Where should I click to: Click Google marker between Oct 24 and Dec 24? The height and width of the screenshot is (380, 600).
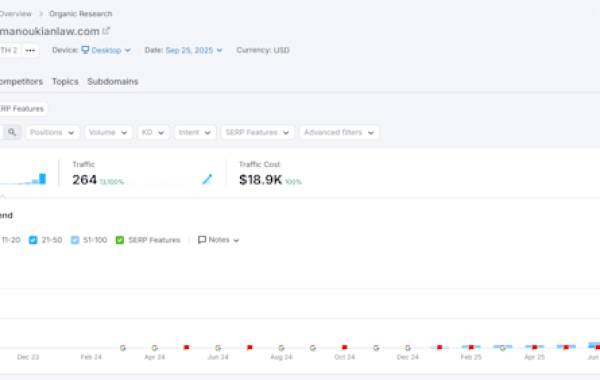(376, 347)
